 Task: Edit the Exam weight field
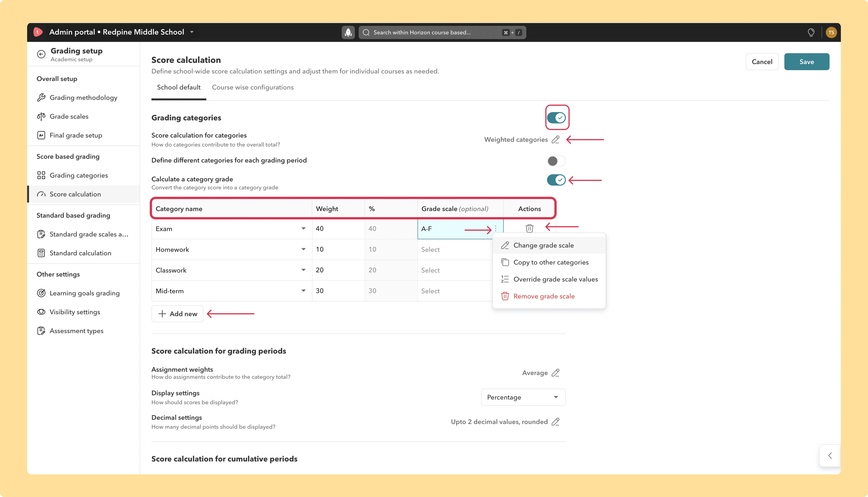[x=338, y=229]
